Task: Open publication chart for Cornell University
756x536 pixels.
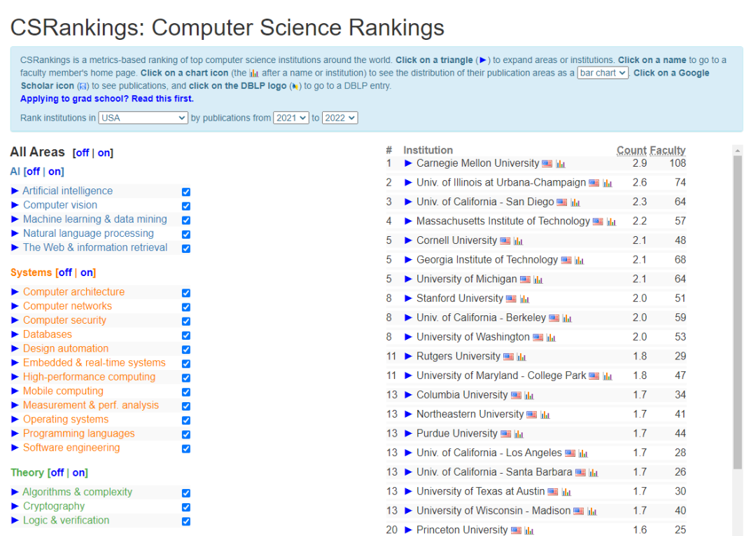Action: pos(518,241)
